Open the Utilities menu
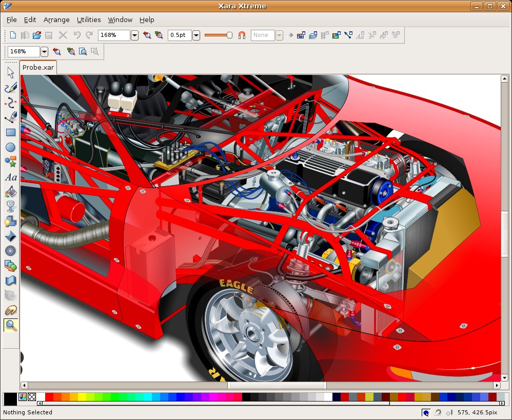512x420 pixels. click(x=89, y=20)
